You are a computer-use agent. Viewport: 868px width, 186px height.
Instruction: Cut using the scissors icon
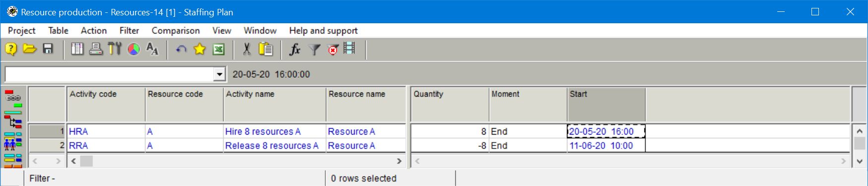click(247, 49)
